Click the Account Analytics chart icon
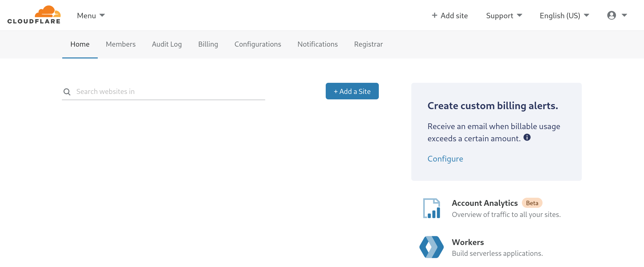This screenshot has width=644, height=267. point(432,208)
